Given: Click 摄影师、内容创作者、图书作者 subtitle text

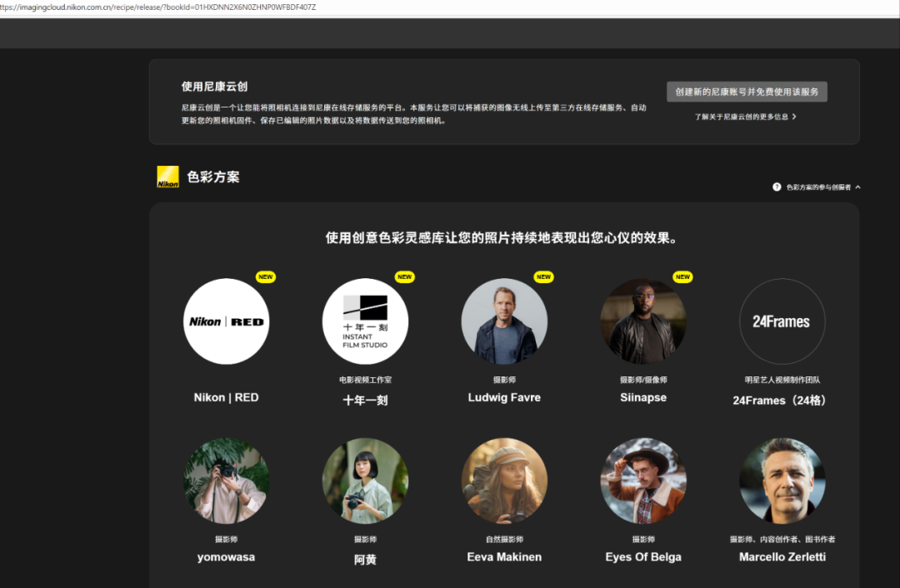Looking at the screenshot, I should (x=782, y=539).
